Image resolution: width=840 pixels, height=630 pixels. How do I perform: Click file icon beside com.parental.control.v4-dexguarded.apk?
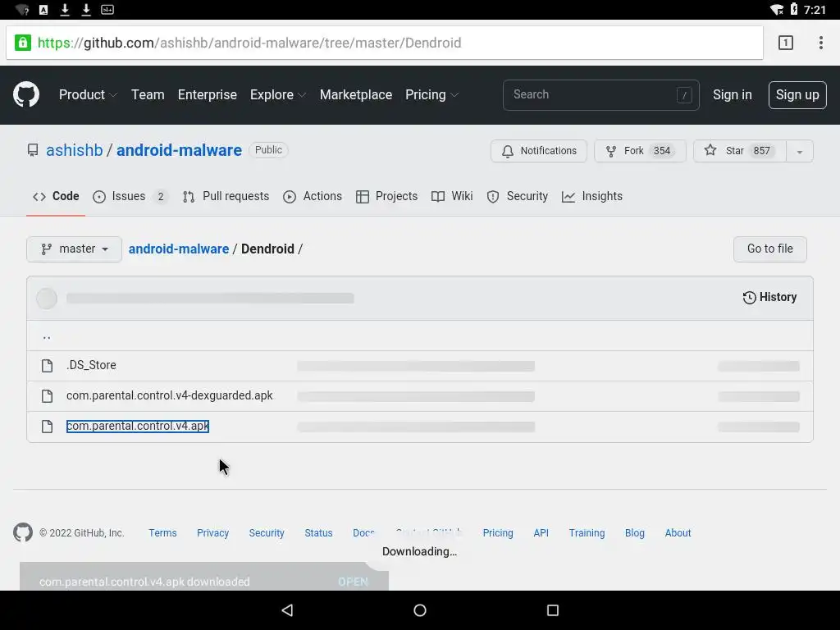[x=47, y=396]
